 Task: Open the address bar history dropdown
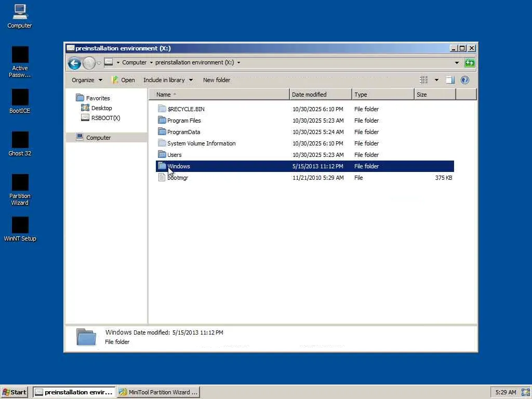click(x=457, y=63)
